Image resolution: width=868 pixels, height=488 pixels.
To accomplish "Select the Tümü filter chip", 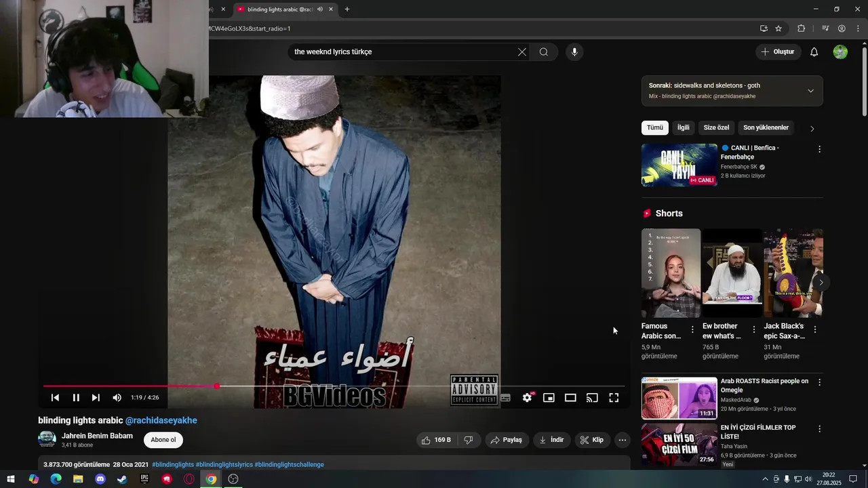I will point(655,127).
